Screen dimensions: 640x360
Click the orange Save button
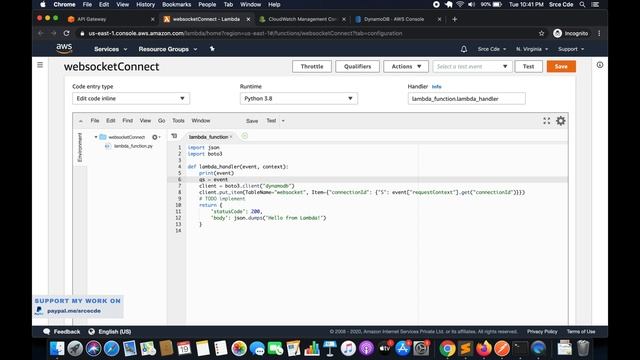pyautogui.click(x=561, y=67)
